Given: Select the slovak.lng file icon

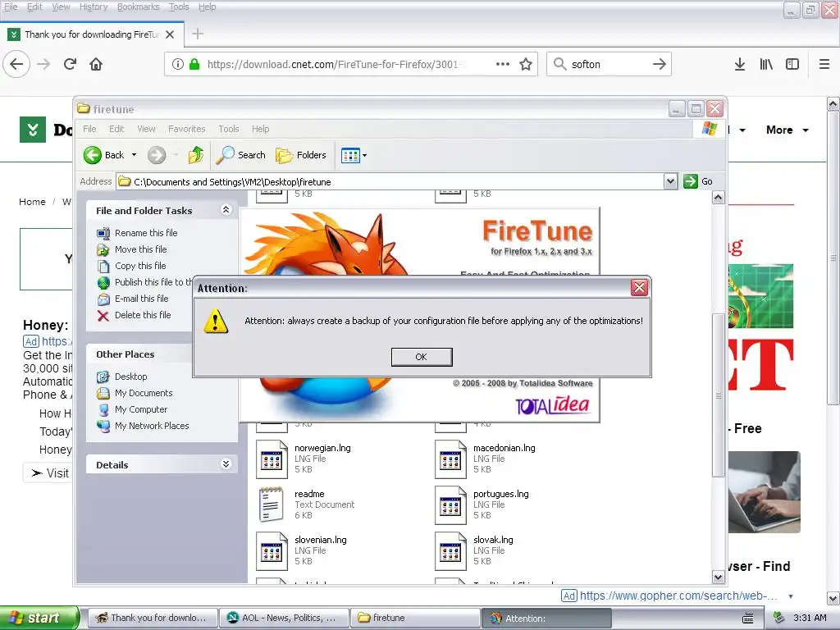Looking at the screenshot, I should 450,550.
